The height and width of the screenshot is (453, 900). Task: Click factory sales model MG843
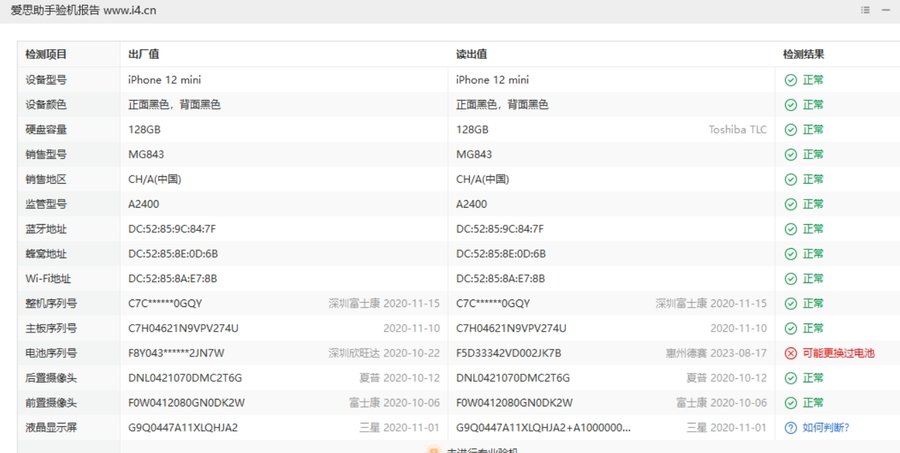pos(146,154)
